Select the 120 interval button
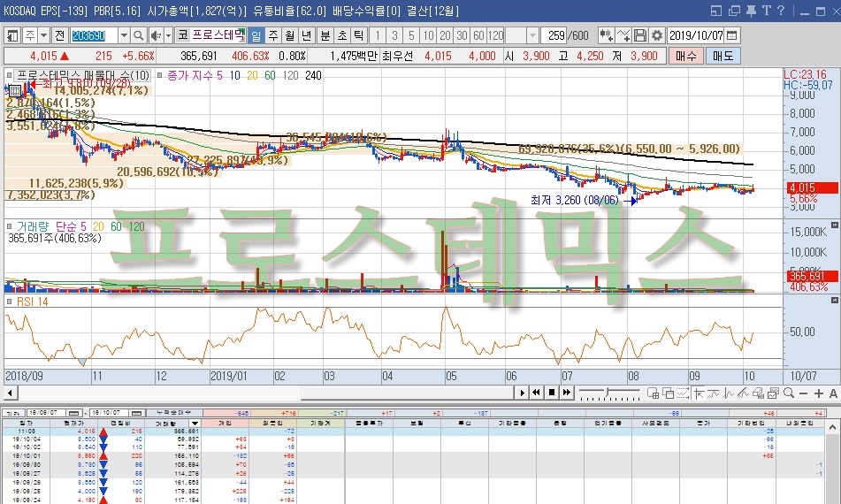This screenshot has width=841, height=504. pos(495,36)
